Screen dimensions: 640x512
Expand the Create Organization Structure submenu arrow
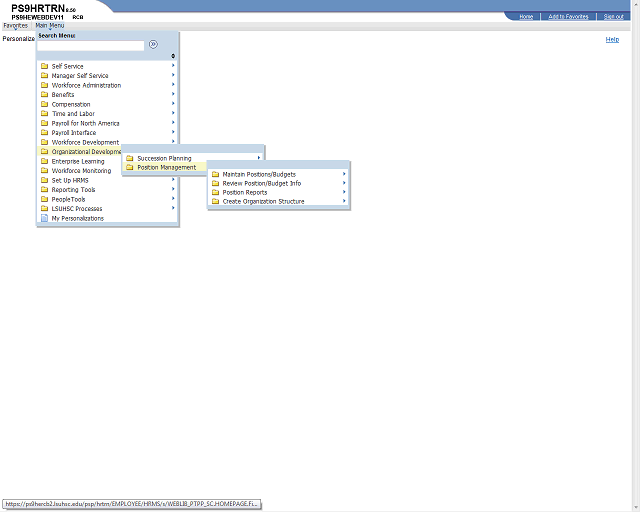click(x=344, y=201)
